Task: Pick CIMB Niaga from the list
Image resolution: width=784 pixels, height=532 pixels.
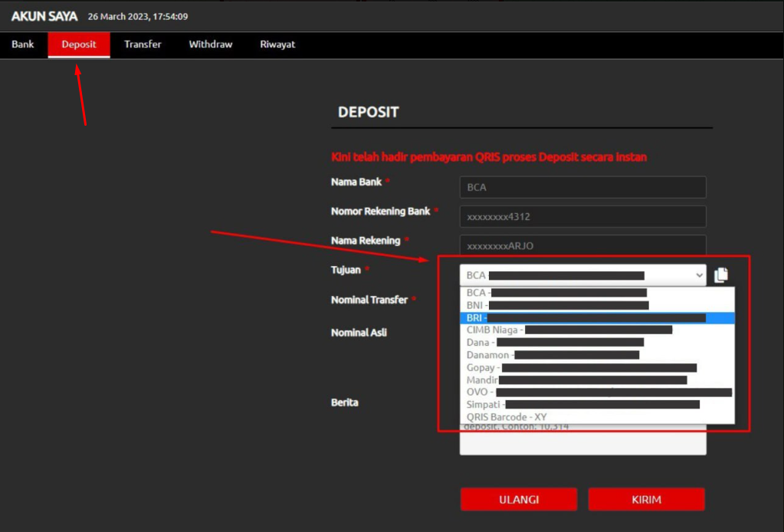Action: click(x=494, y=330)
